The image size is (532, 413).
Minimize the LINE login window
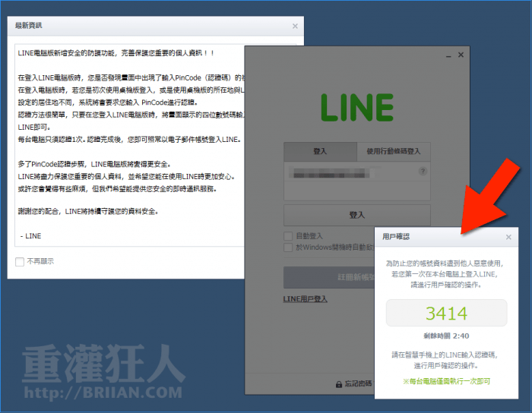point(448,55)
